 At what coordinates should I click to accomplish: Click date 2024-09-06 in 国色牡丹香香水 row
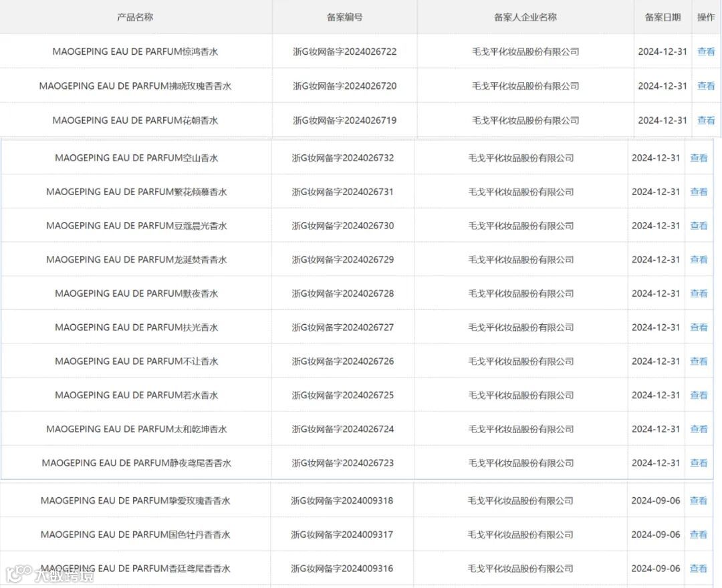[x=656, y=535]
